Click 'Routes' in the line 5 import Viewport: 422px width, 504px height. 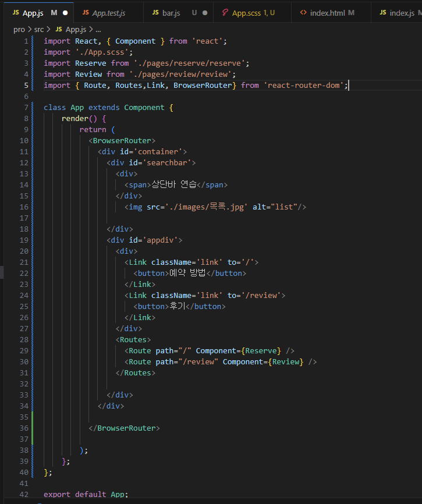tap(129, 86)
